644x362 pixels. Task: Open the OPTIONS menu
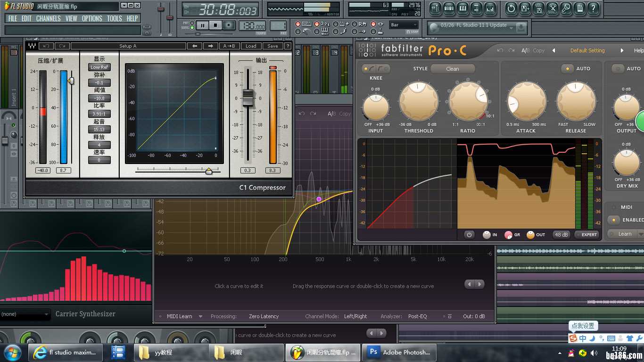pyautogui.click(x=92, y=18)
